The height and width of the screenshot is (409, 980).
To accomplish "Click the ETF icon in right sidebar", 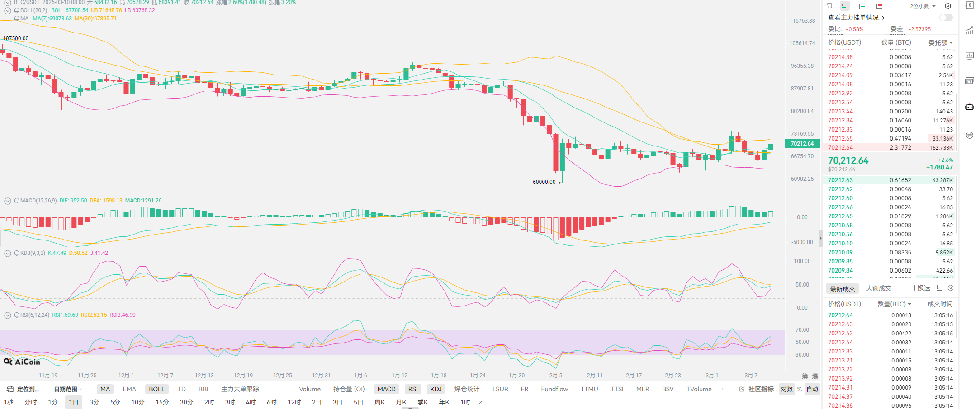I will (x=969, y=81).
